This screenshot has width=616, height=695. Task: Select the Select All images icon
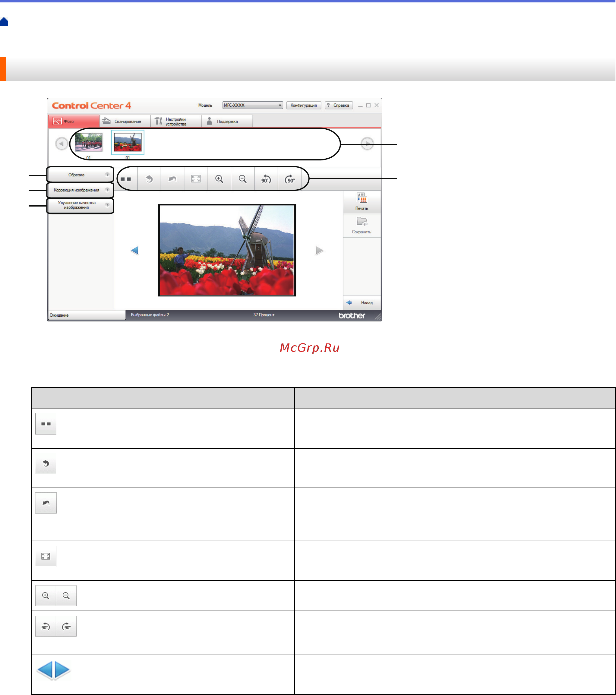point(126,179)
